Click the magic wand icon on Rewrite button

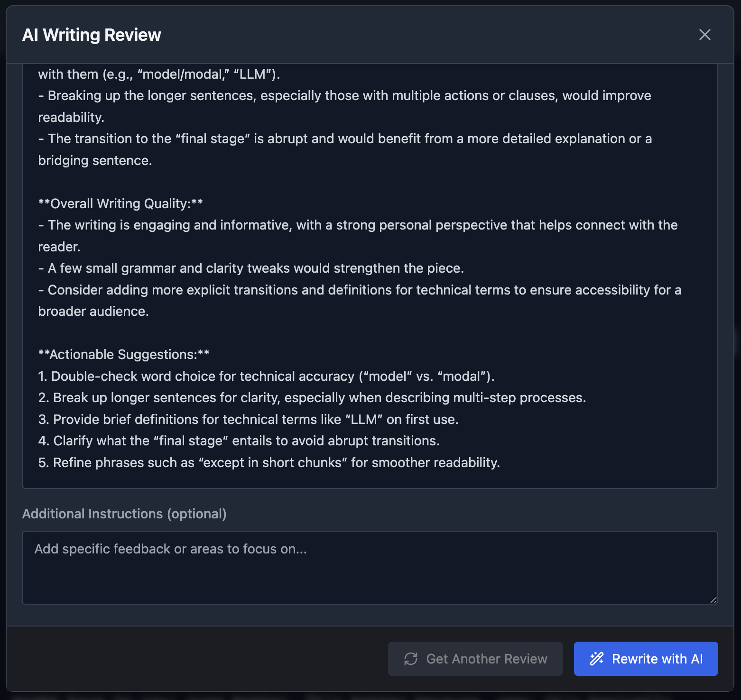pyautogui.click(x=596, y=659)
